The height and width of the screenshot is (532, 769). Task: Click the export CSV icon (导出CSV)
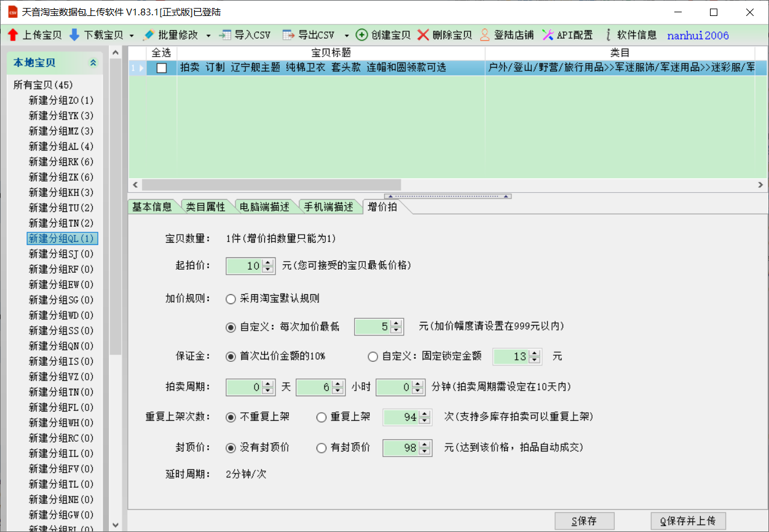tap(288, 35)
